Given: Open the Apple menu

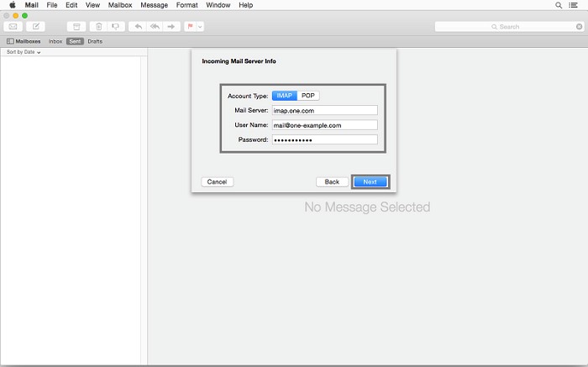Looking at the screenshot, I should pos(13,5).
